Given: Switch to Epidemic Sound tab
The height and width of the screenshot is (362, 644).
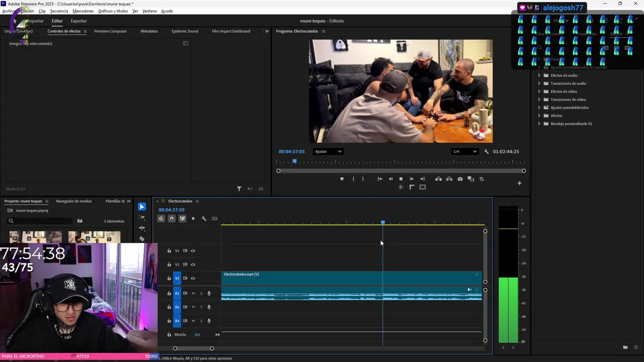Looking at the screenshot, I should 185,31.
